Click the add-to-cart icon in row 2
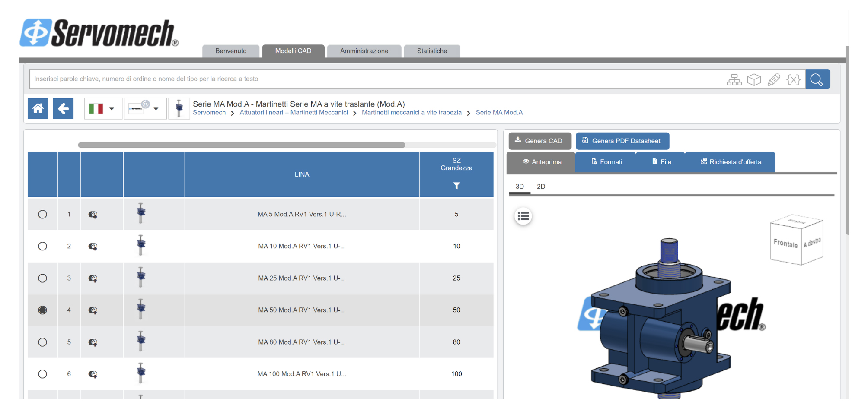Viewport: 868px width, 408px height. click(93, 247)
